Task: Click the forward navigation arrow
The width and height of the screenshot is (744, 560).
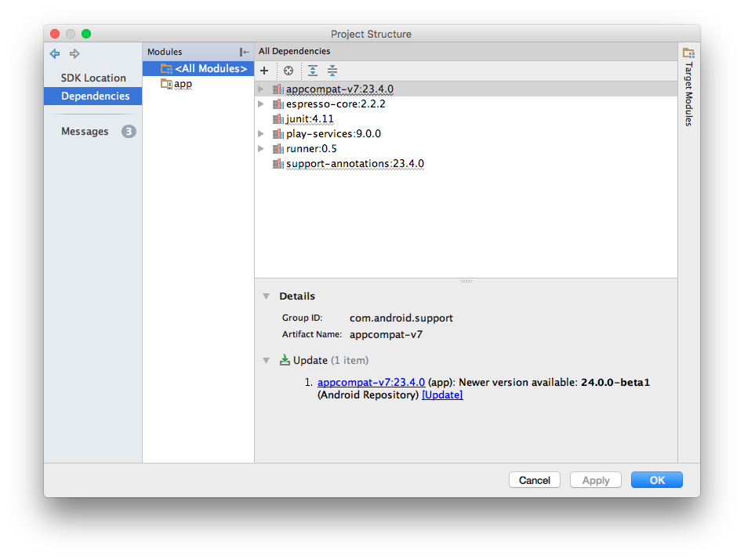Action: (x=74, y=53)
